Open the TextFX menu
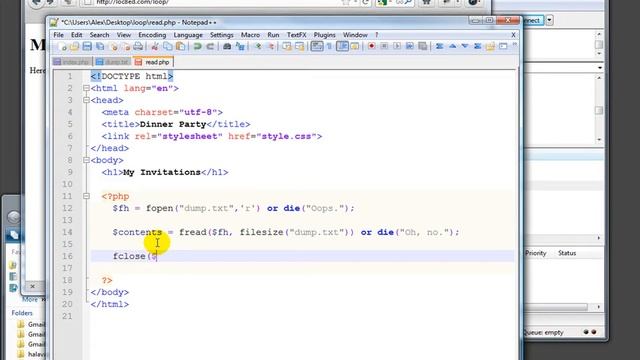Viewport: 640px width, 360px height. point(296,35)
